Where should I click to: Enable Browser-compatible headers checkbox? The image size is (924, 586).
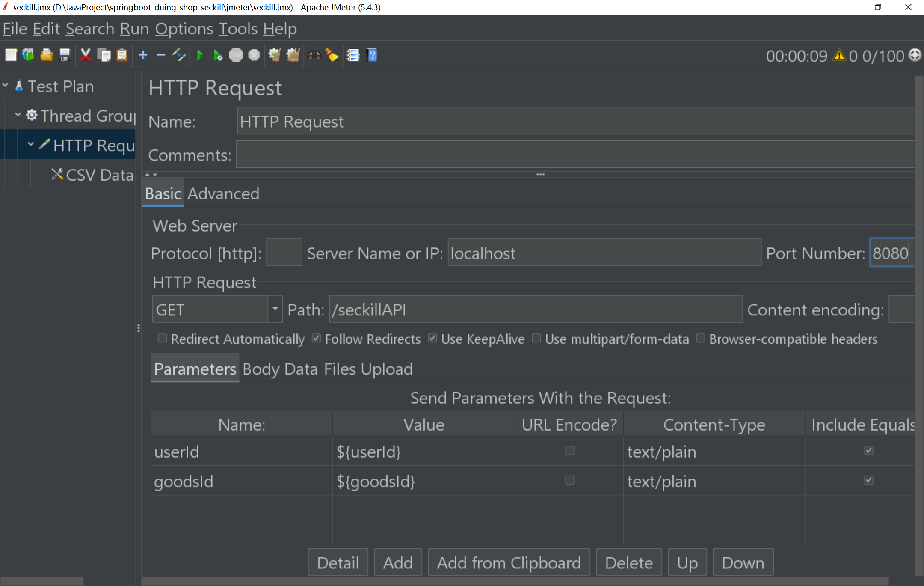701,339
